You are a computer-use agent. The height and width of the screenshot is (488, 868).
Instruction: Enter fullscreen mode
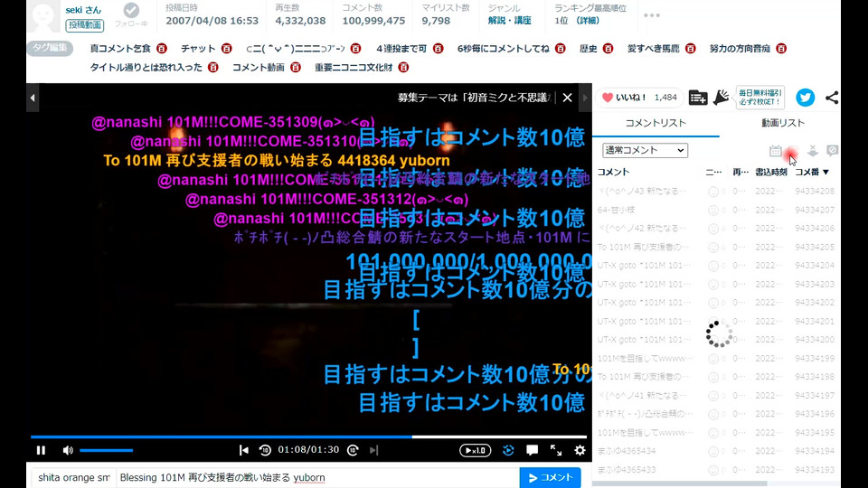click(x=556, y=450)
